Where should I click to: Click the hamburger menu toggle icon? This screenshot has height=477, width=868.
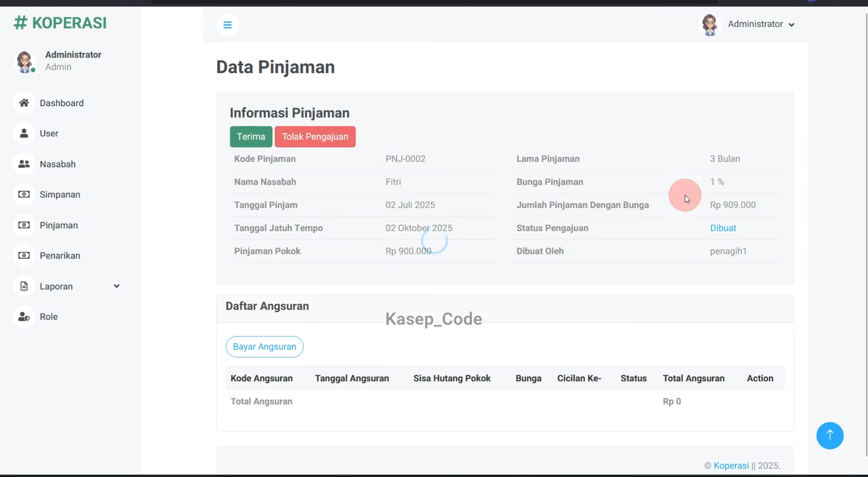pos(227,25)
